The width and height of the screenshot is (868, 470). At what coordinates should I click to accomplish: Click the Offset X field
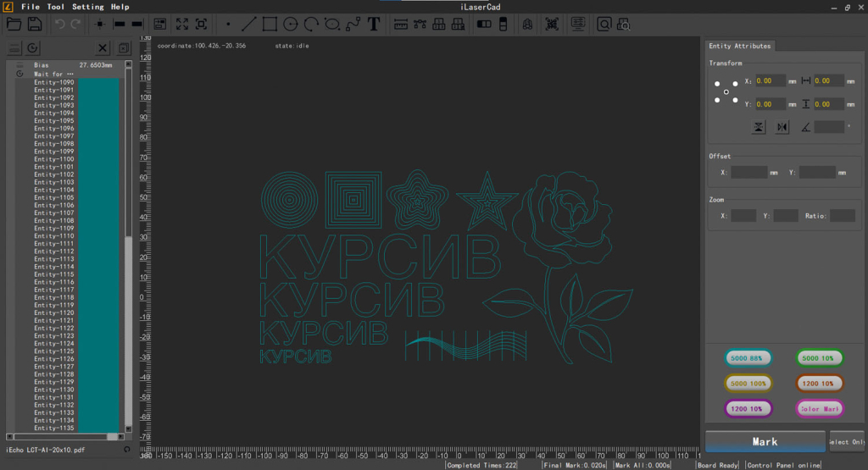[749, 173]
